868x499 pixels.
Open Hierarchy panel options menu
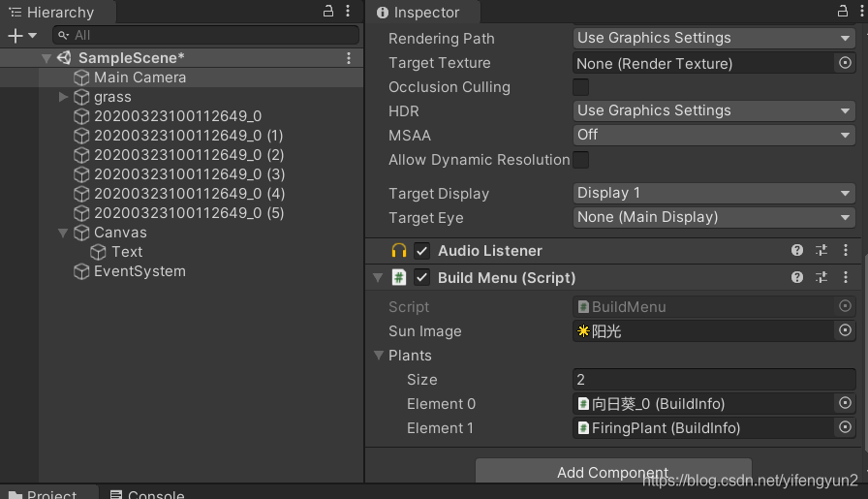tap(348, 11)
